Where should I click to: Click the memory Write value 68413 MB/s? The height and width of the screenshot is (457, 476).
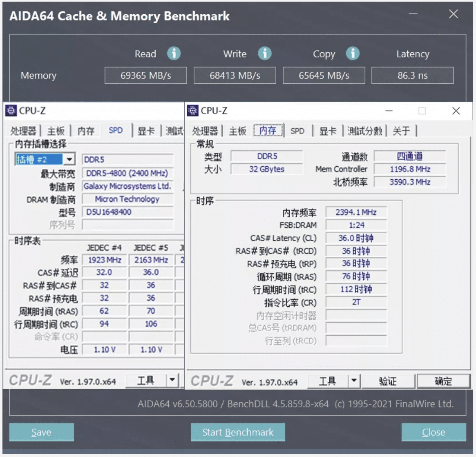pos(235,75)
